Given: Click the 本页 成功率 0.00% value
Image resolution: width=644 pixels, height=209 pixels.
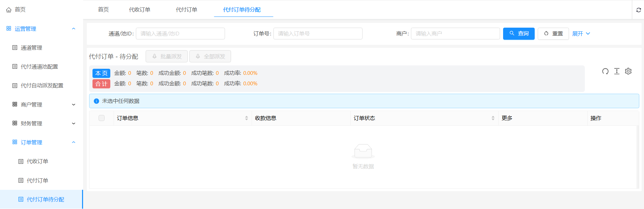Looking at the screenshot, I should tap(250, 73).
